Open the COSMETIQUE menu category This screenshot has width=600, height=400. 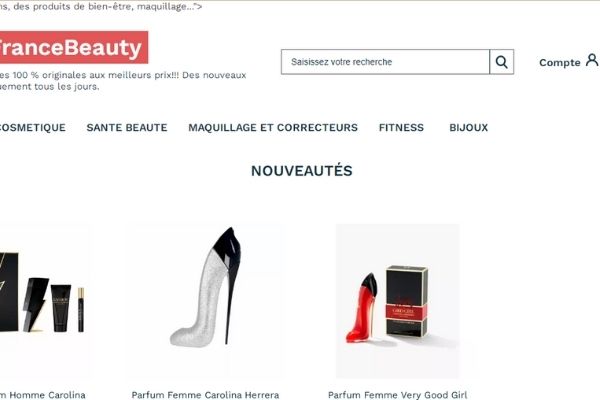[33, 127]
